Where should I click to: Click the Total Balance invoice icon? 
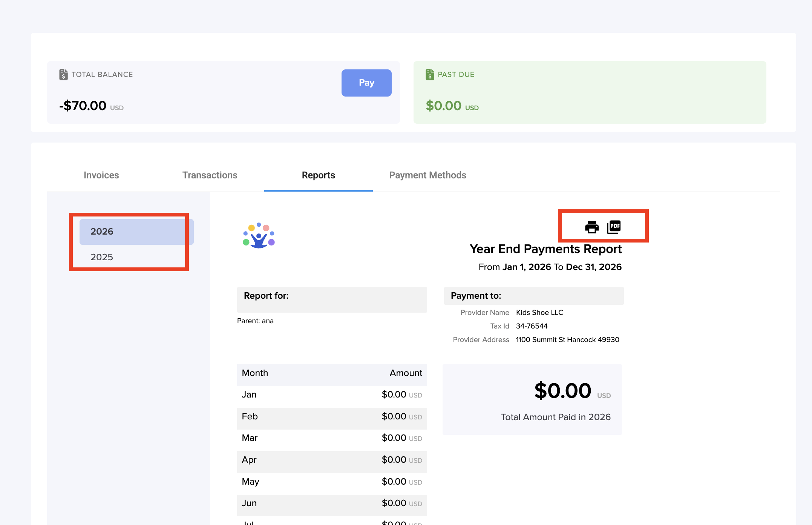click(x=63, y=75)
